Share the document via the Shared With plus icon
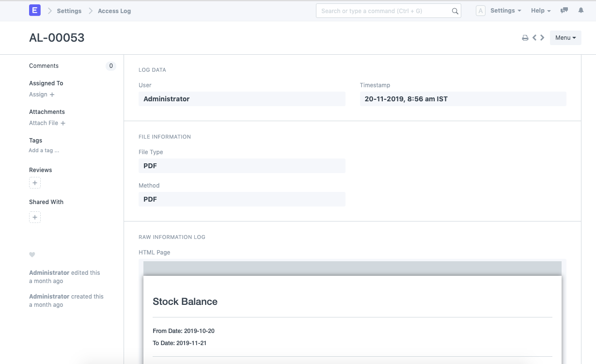 (x=34, y=217)
